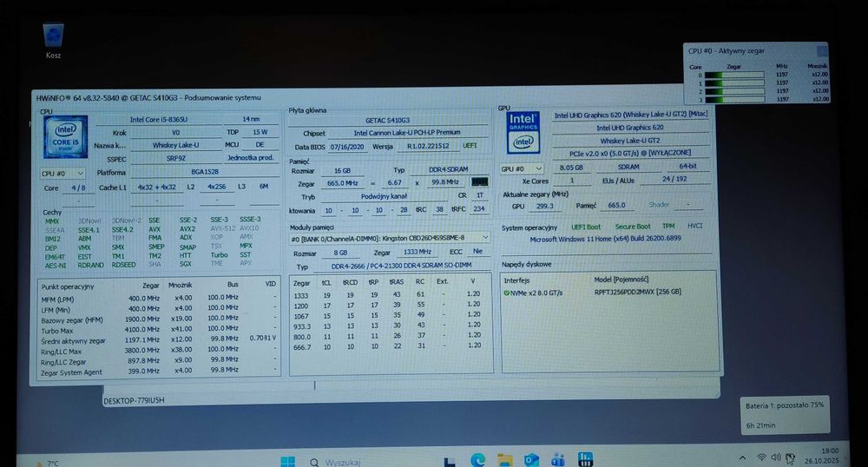Click DESKTOP-779IU5H status bar text
This screenshot has width=868, height=467.
[x=135, y=400]
